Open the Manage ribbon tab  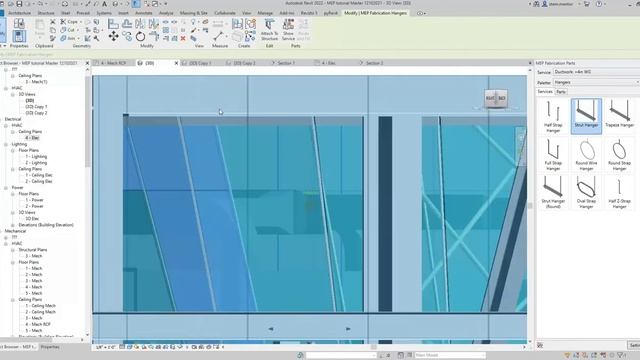[x=265, y=13]
